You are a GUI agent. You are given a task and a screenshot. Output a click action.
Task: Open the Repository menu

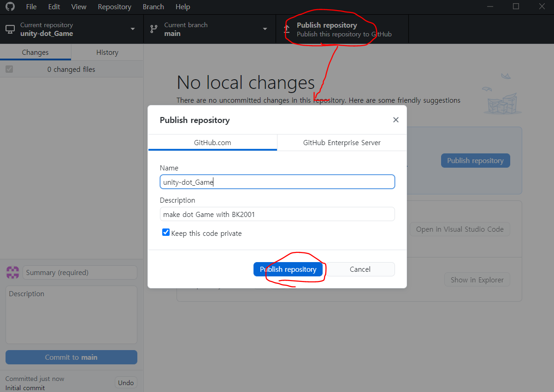pos(114,7)
